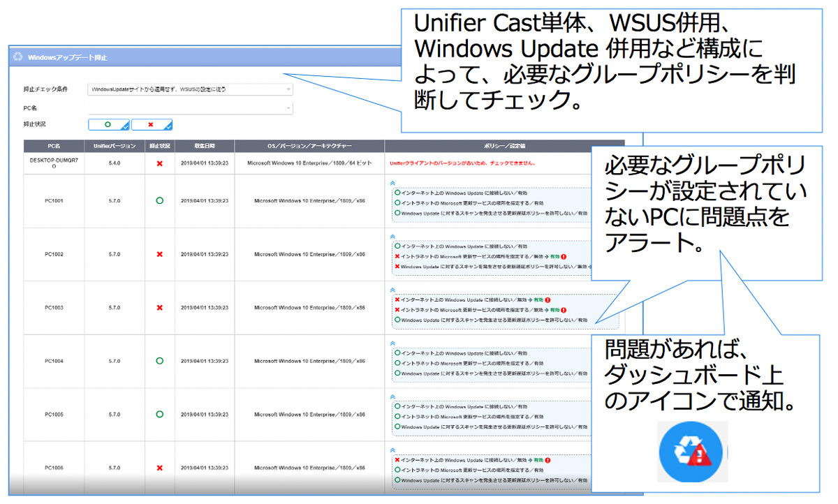838x504 pixels.
Task: Click green circle on PC1001 インターネット policy line
Action: (x=397, y=192)
